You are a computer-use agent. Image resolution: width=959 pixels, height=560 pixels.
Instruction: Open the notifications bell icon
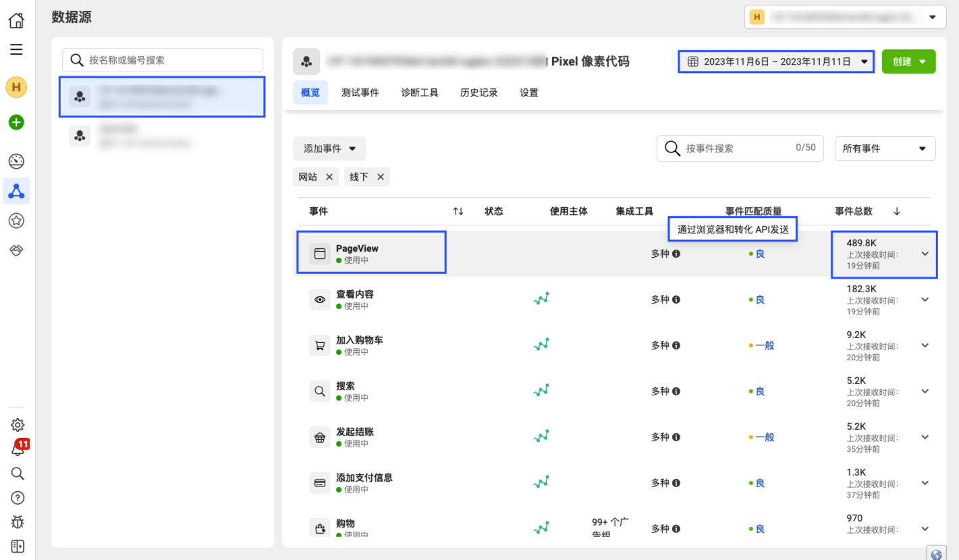tap(18, 449)
